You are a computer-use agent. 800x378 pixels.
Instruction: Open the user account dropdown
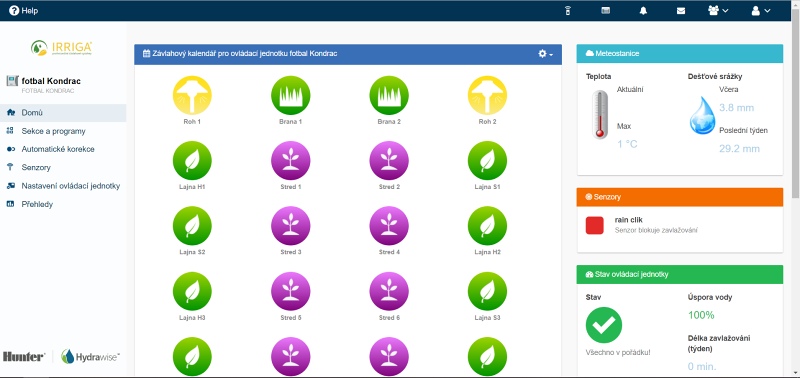(760, 11)
